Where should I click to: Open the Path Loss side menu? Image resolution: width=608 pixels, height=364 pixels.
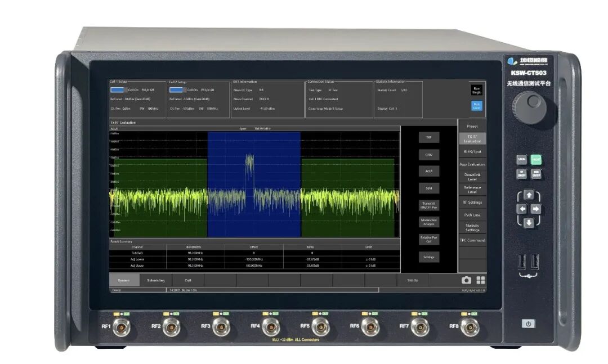pyautogui.click(x=472, y=215)
